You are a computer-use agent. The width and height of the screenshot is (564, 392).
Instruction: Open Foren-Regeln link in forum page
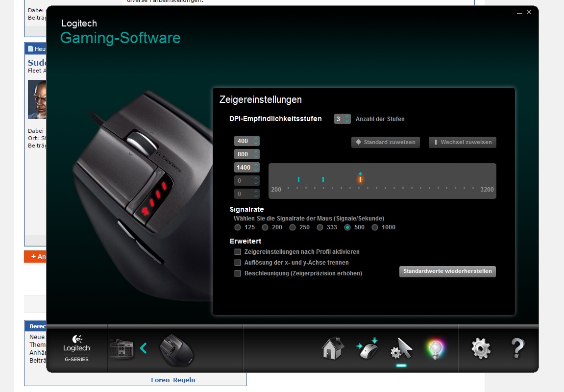tap(173, 380)
